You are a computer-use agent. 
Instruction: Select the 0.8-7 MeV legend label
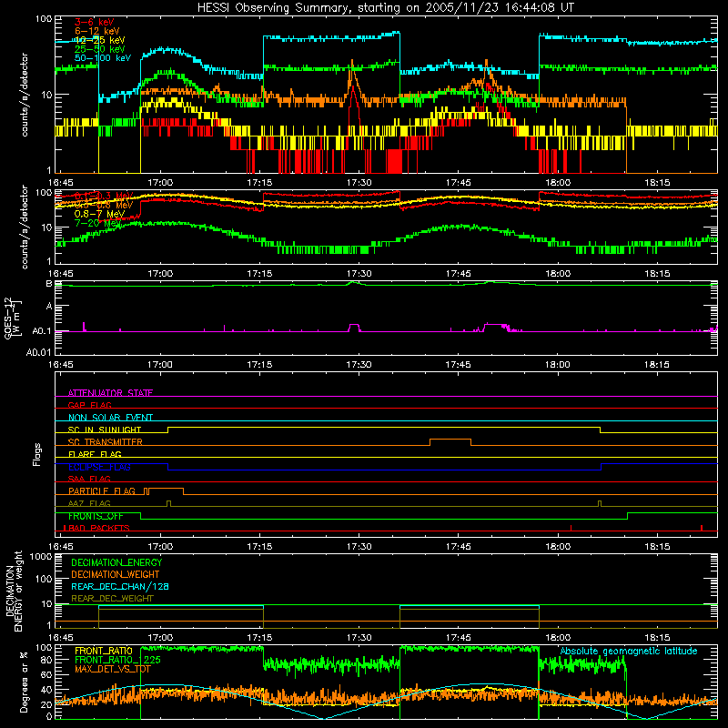coord(100,214)
